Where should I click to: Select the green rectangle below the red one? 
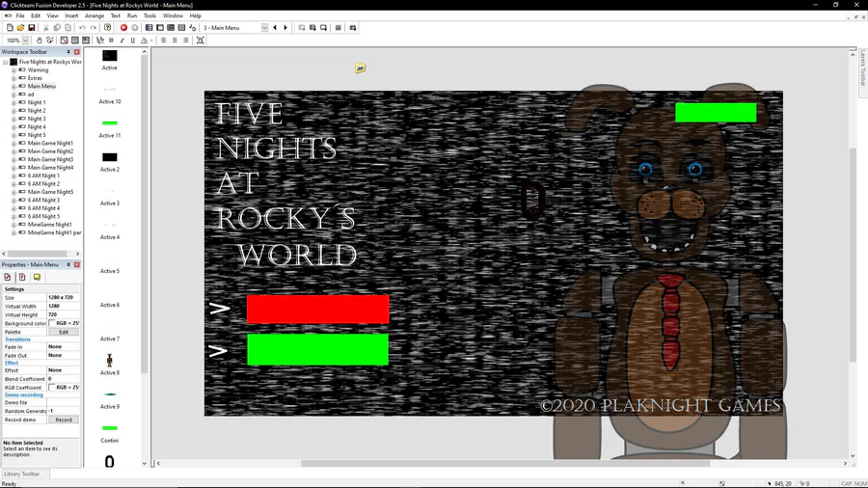[x=317, y=350]
